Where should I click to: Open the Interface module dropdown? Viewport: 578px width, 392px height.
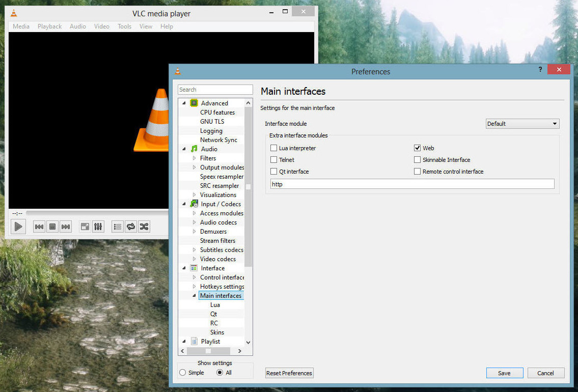(522, 124)
